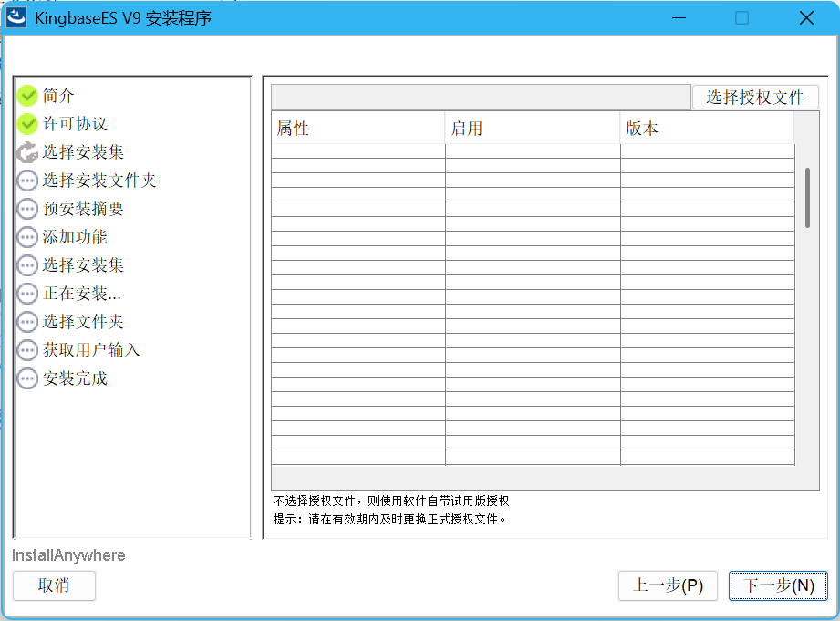840x621 pixels.
Task: Go to next step with 下一步(N)
Action: coord(778,585)
